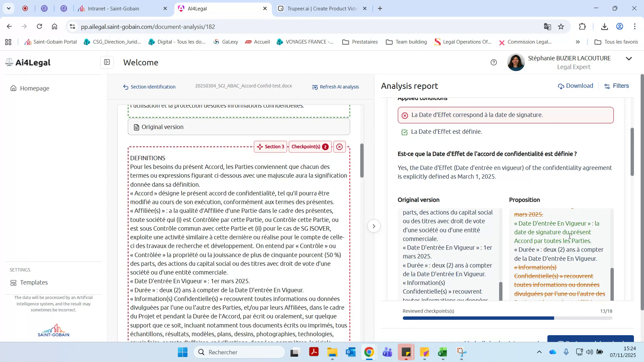This screenshot has width=644, height=362.
Task: Dismiss Section 3 with the red X
Action: (340, 146)
